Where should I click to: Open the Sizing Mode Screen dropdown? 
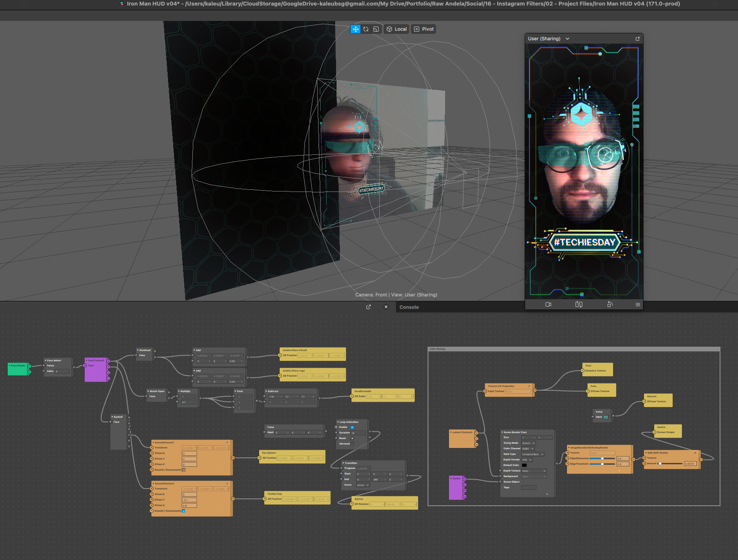pyautogui.click(x=528, y=443)
